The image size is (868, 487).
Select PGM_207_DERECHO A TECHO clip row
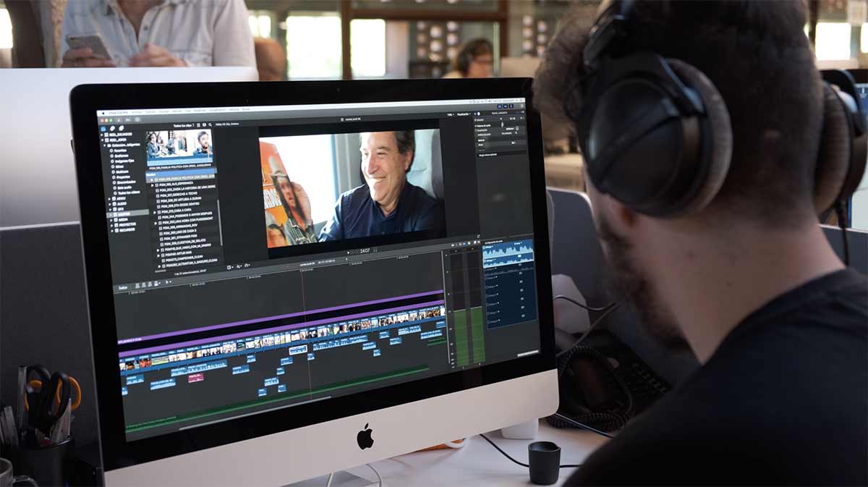(179, 194)
